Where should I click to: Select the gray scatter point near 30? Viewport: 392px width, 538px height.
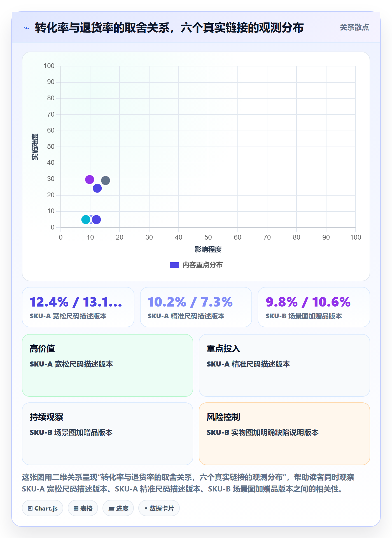[106, 180]
